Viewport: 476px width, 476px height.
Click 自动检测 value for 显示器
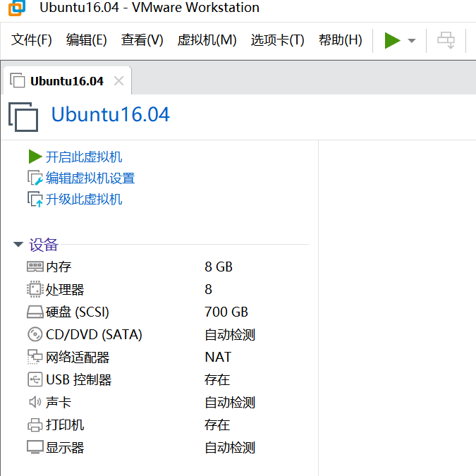(230, 448)
